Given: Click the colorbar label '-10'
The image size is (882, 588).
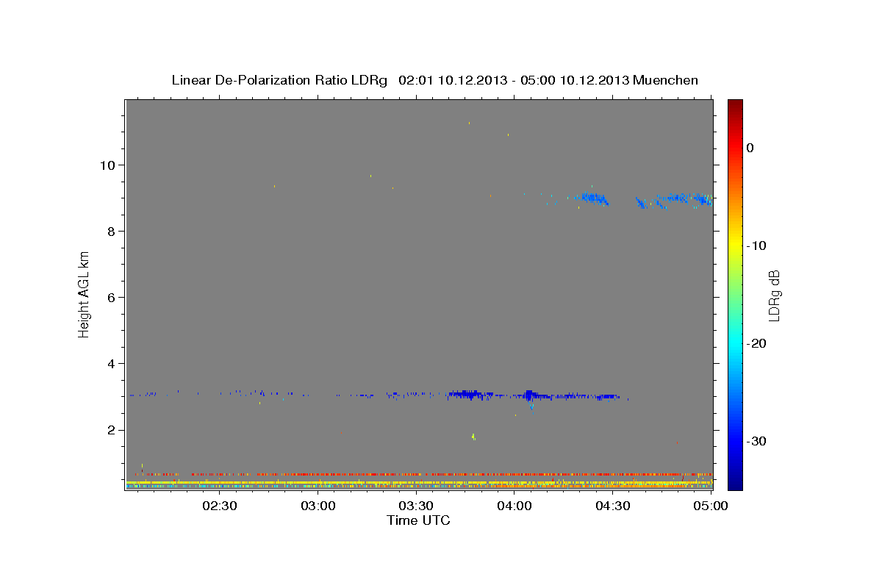Looking at the screenshot, I should tap(756, 245).
